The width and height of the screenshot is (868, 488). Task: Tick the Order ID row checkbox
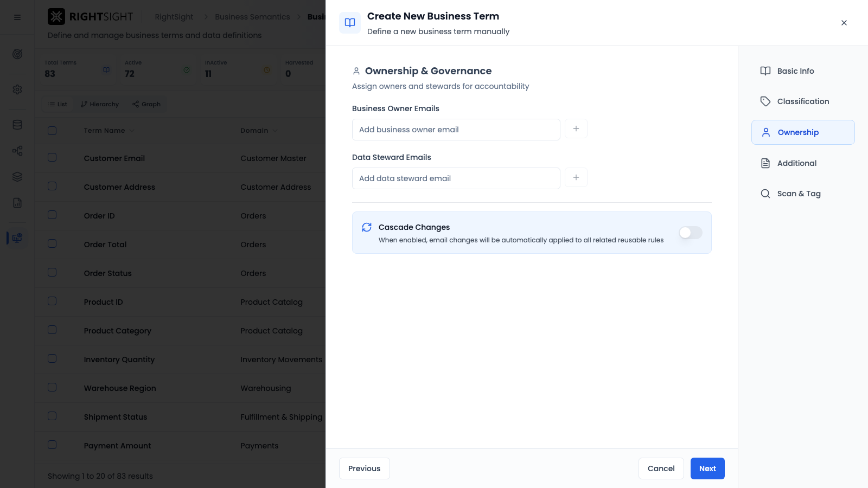[52, 215]
